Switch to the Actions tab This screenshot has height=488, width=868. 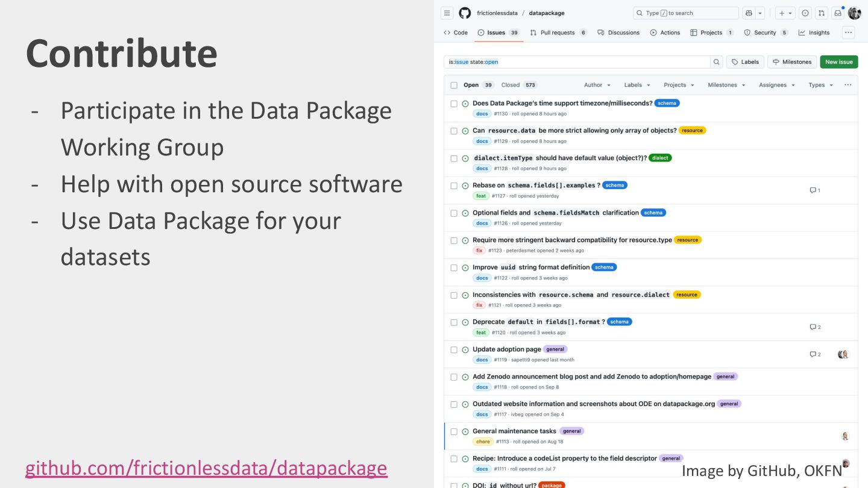pyautogui.click(x=665, y=33)
